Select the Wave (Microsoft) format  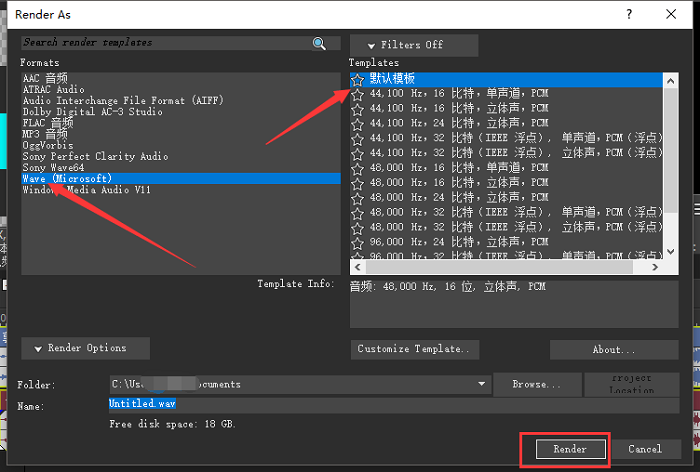click(x=181, y=179)
